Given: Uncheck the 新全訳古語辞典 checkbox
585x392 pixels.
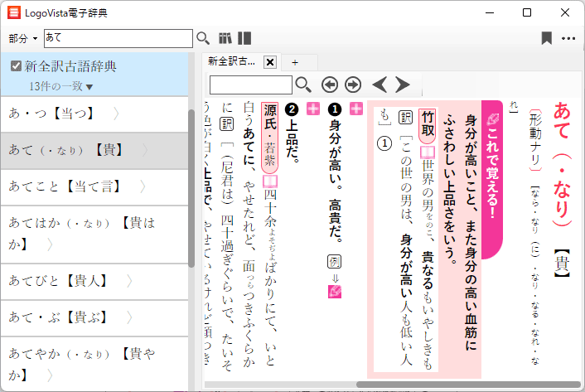Looking at the screenshot, I should coord(16,66).
